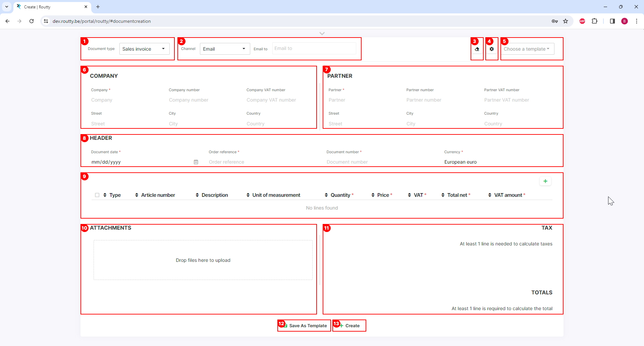Viewport: 644px width, 346px height.
Task: Open the Document type dropdown
Action: (x=144, y=49)
